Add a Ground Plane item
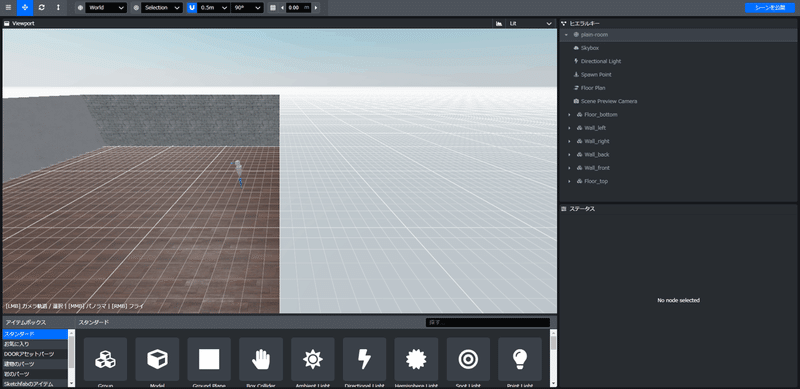Screen dimensions: 800x389 tap(209, 359)
